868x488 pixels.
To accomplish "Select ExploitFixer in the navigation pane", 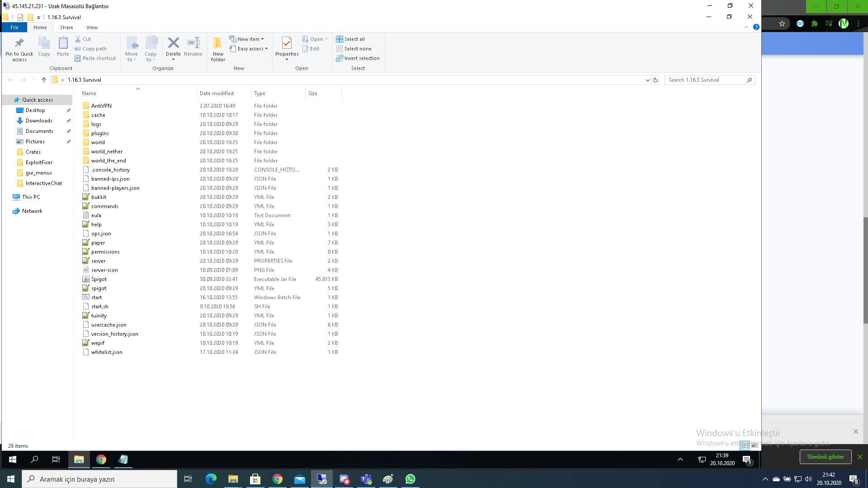I will tap(39, 162).
